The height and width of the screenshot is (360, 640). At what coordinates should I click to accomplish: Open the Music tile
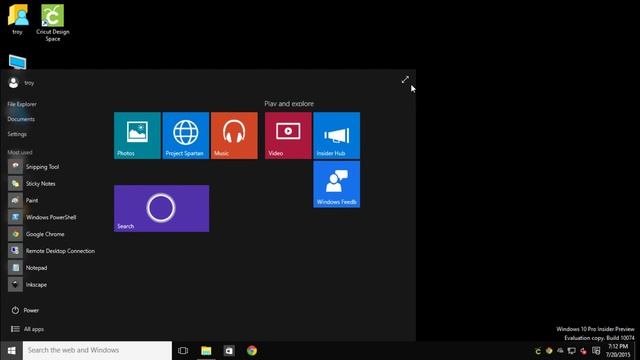tap(234, 136)
